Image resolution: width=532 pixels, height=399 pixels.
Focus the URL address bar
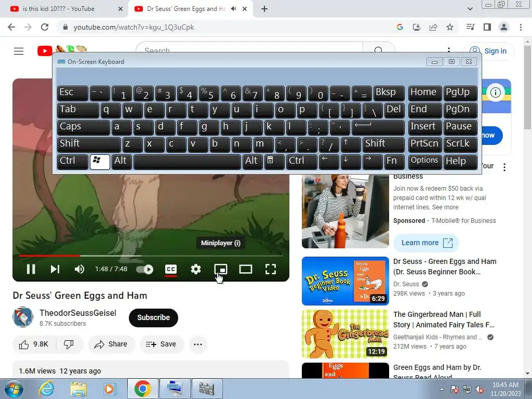point(224,27)
